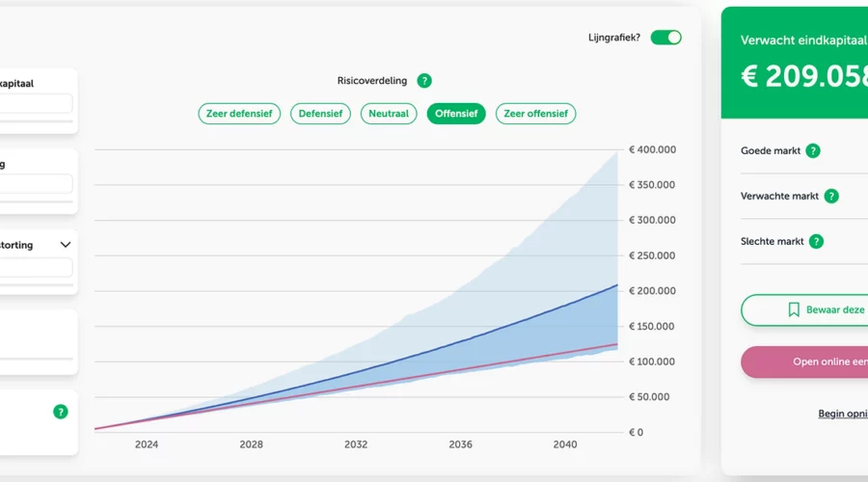This screenshot has height=482, width=868.
Task: Click the question mark beside Verwachte markt
Action: (830, 196)
